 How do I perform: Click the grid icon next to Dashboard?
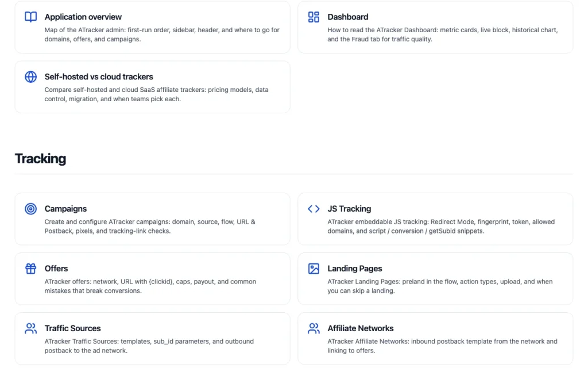[314, 17]
